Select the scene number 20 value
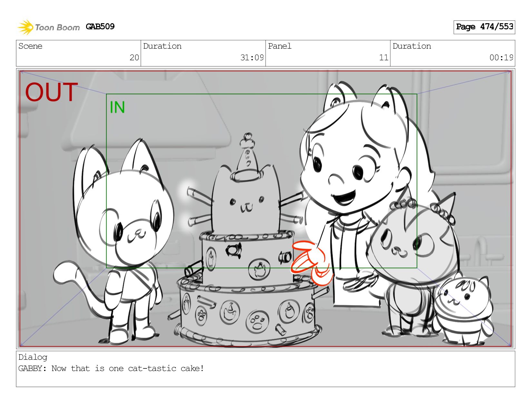Image resolution: width=532 pixels, height=411 pixels. pos(134,58)
